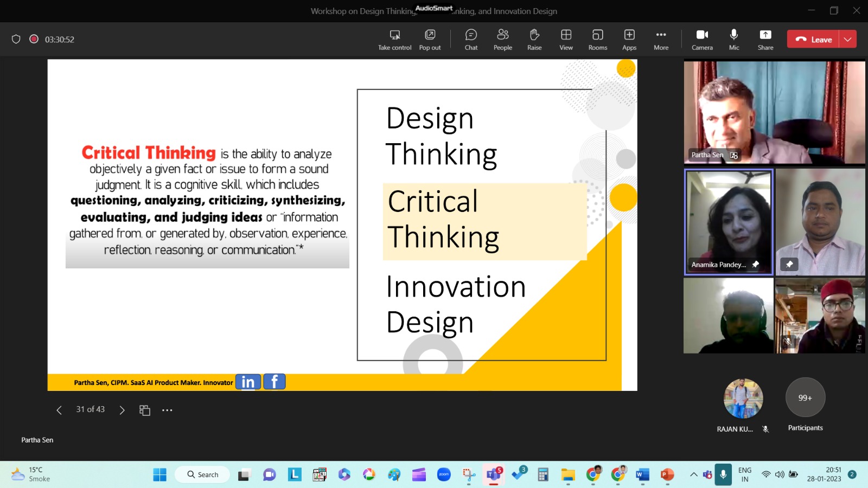Click Take control of presentation

click(x=394, y=40)
